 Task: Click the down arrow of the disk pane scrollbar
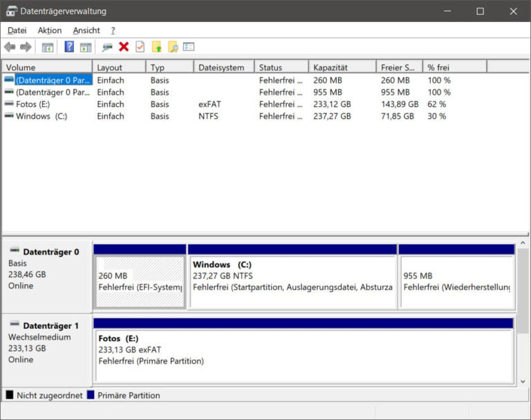pyautogui.click(x=522, y=382)
